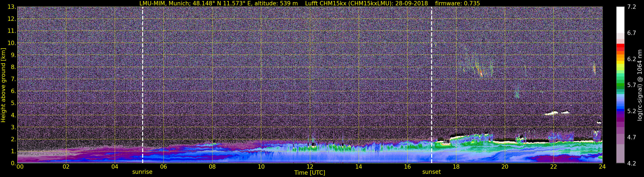Click the time axis tick label 20

(505, 167)
